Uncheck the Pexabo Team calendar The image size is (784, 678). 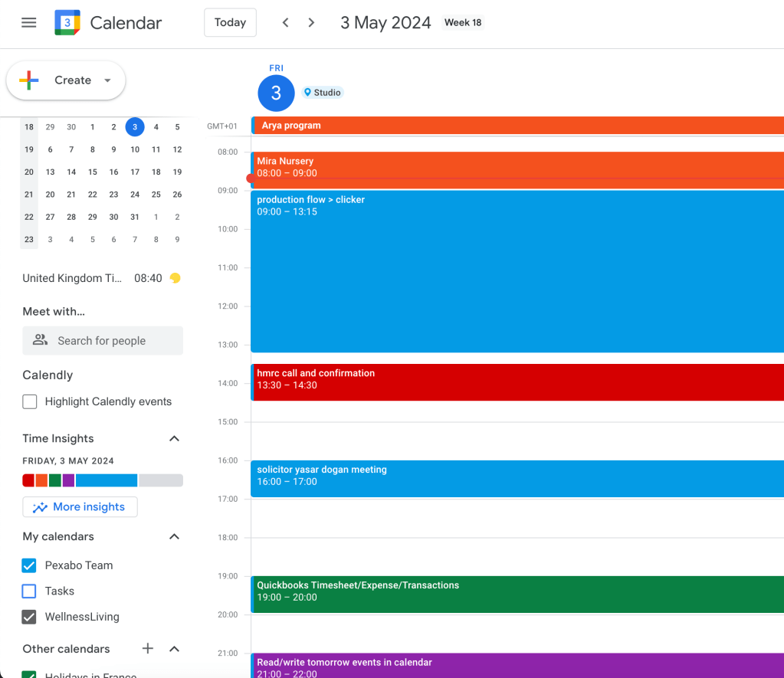pyautogui.click(x=29, y=565)
